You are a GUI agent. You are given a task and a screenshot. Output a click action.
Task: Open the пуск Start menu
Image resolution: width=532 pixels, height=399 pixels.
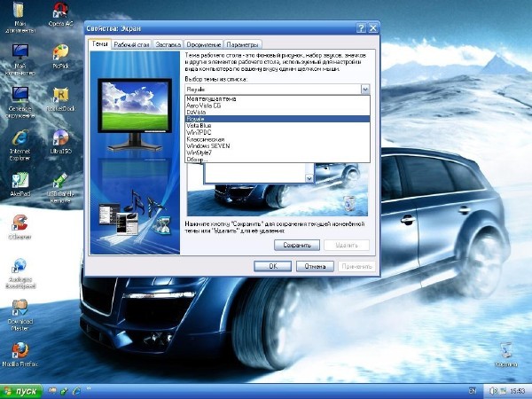point(21,391)
